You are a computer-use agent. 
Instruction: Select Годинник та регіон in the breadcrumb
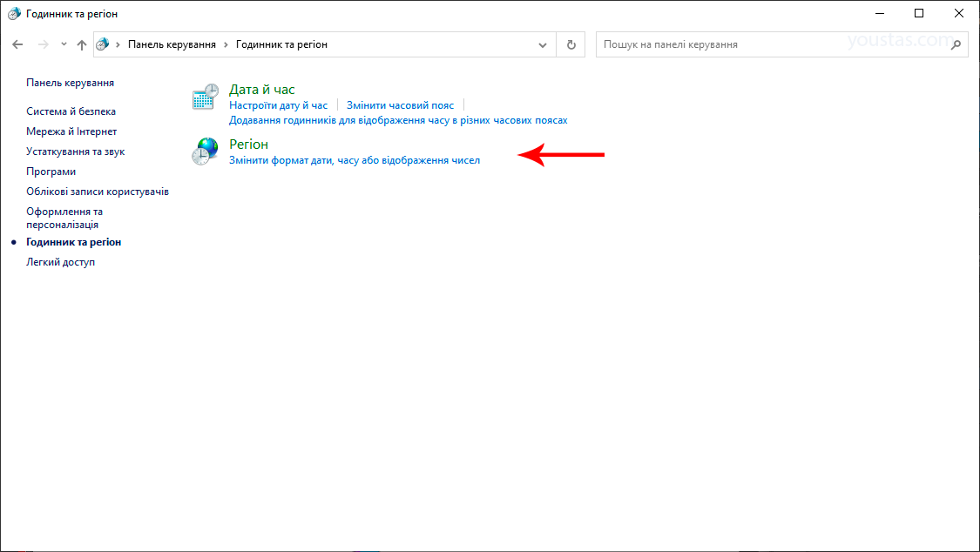(x=282, y=44)
